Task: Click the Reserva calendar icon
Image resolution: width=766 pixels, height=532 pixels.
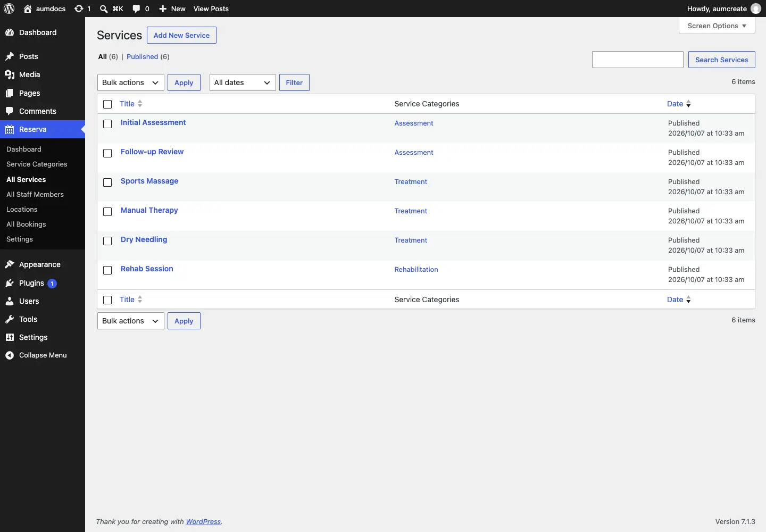Action: (10, 129)
